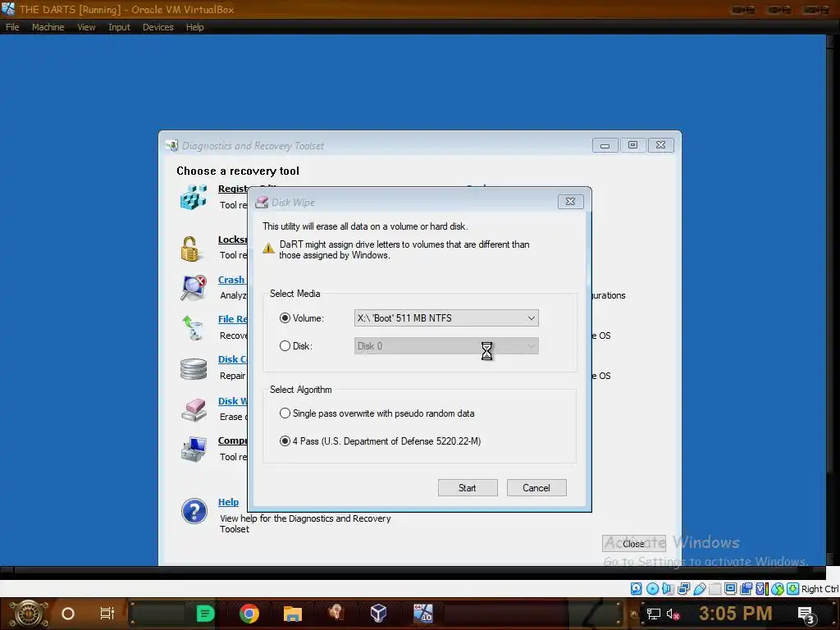Screen dimensions: 840x630
Task: Open the Devices menu
Action: (x=158, y=27)
